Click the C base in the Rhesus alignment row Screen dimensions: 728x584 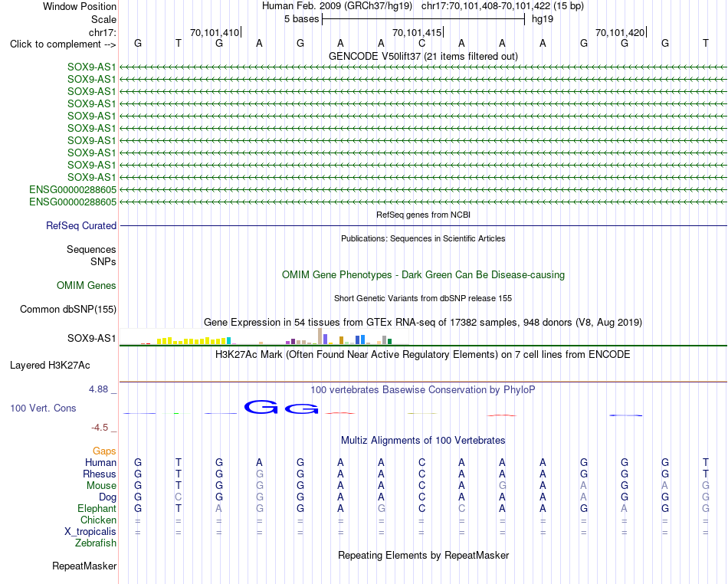click(x=421, y=474)
